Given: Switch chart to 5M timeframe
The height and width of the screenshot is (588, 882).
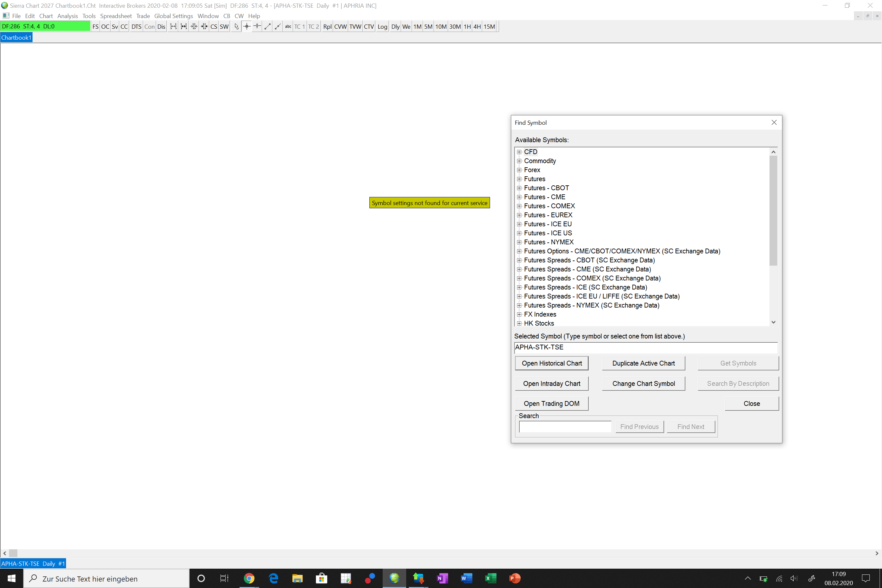Looking at the screenshot, I should 428,27.
